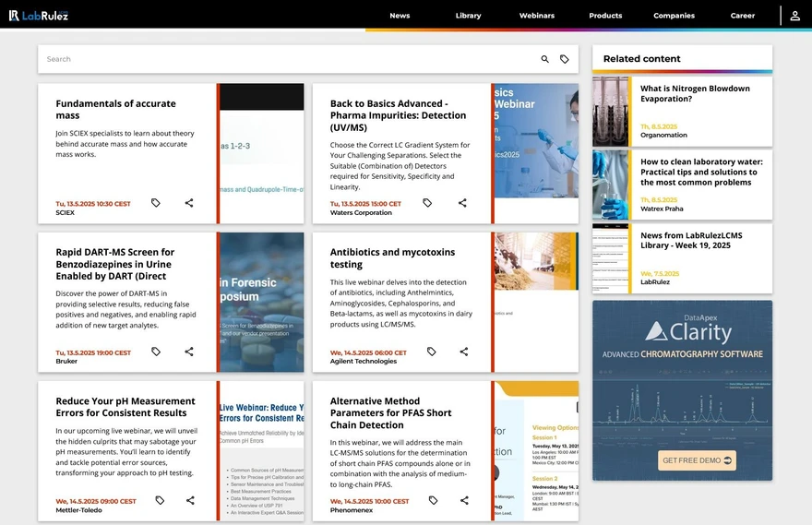Open the user account icon
Screen dimensions: 812x525
point(794,16)
